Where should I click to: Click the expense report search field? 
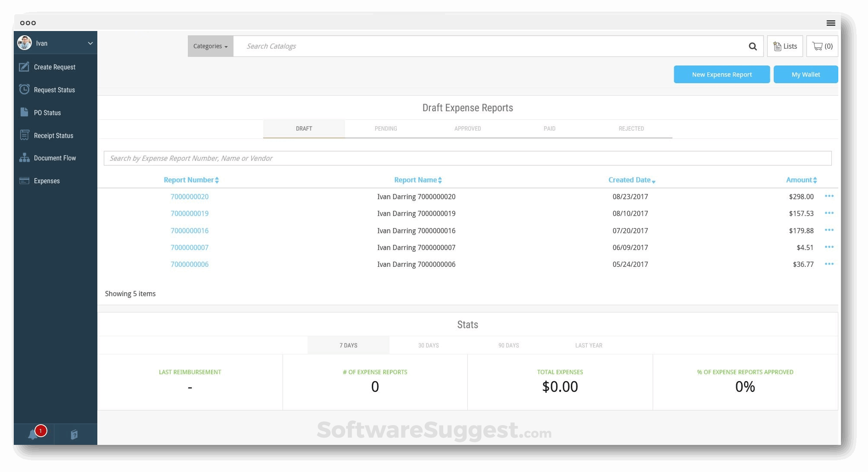467,158
